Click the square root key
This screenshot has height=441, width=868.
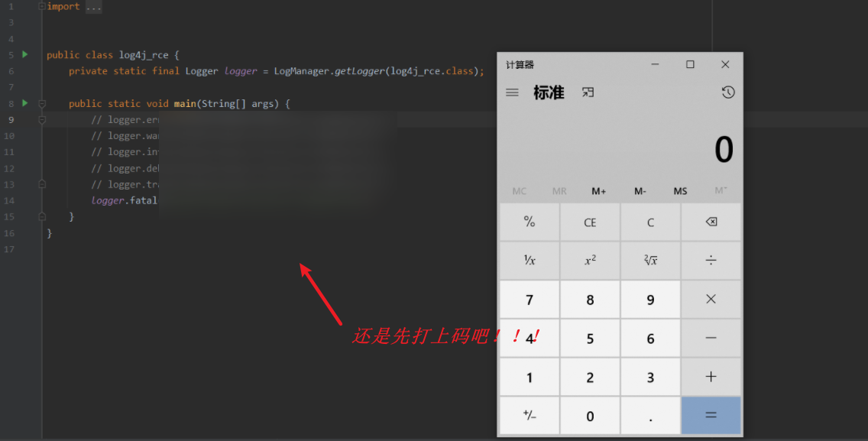coord(650,261)
